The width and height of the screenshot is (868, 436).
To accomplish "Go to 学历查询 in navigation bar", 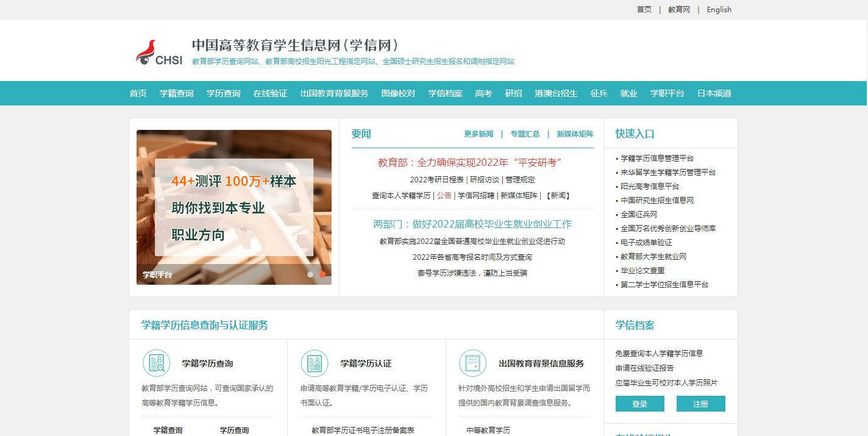I will tap(223, 93).
